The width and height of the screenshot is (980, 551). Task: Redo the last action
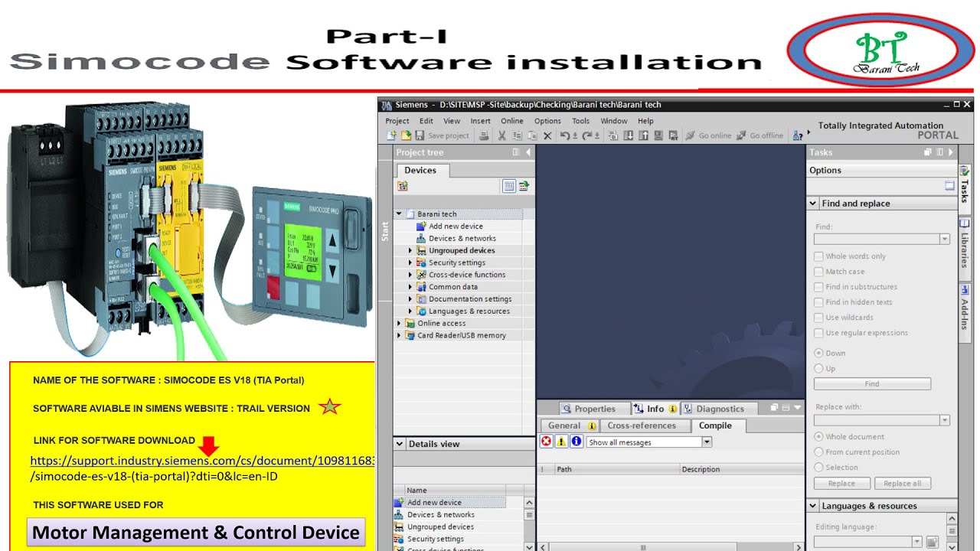[x=587, y=135]
